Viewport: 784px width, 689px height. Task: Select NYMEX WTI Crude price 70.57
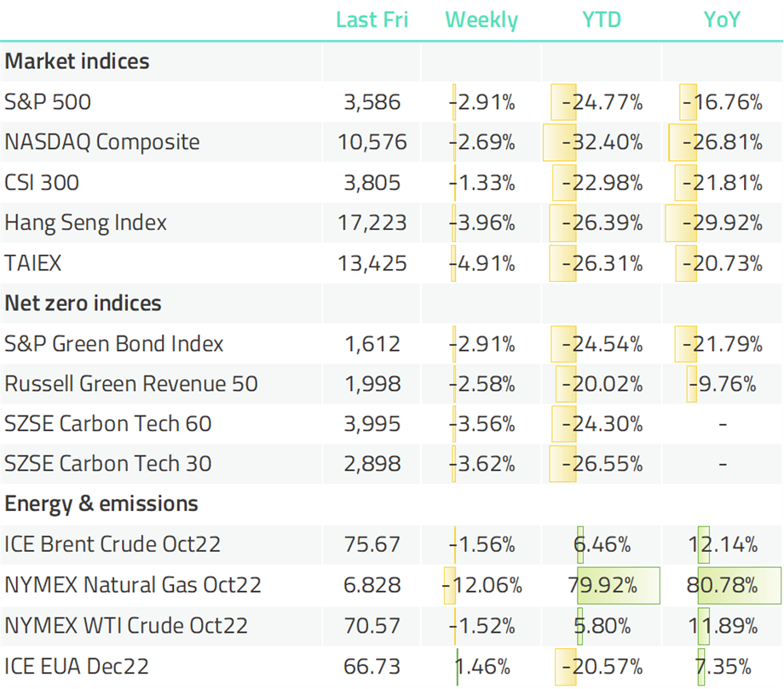point(372,626)
